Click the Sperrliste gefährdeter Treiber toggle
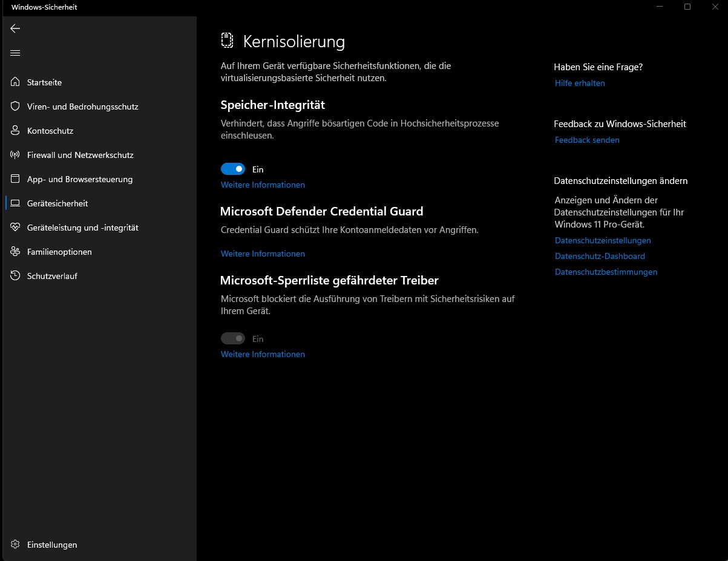 click(x=233, y=338)
